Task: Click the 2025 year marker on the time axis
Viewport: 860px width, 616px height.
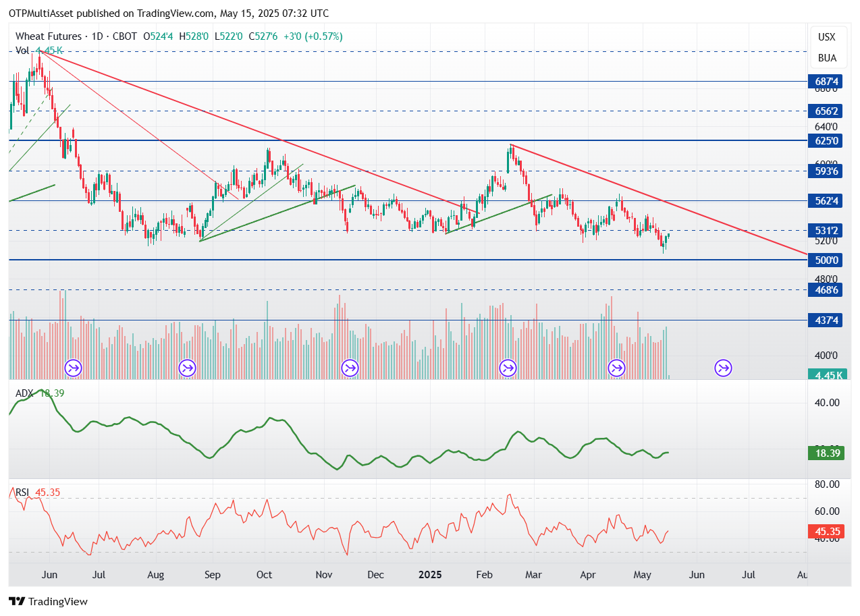Action: (x=430, y=575)
